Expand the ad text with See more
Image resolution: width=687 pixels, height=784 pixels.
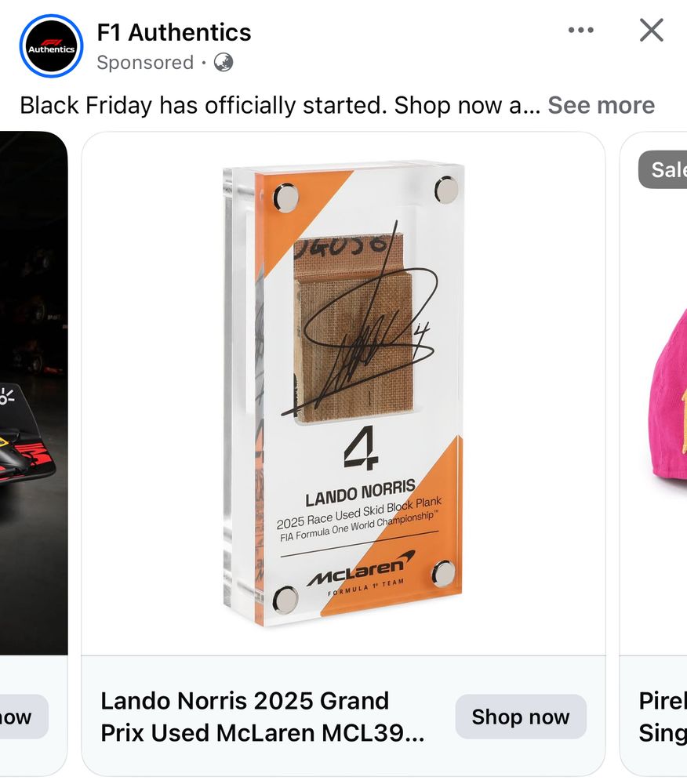pyautogui.click(x=601, y=104)
